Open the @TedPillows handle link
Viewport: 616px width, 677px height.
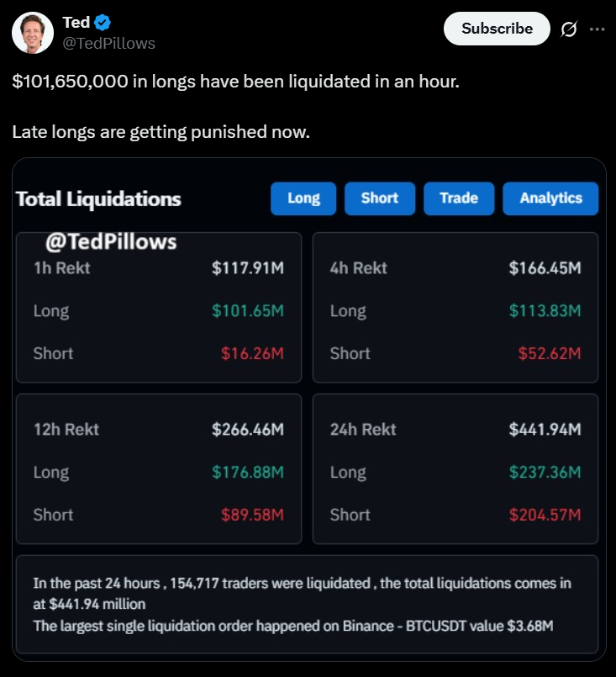click(108, 44)
